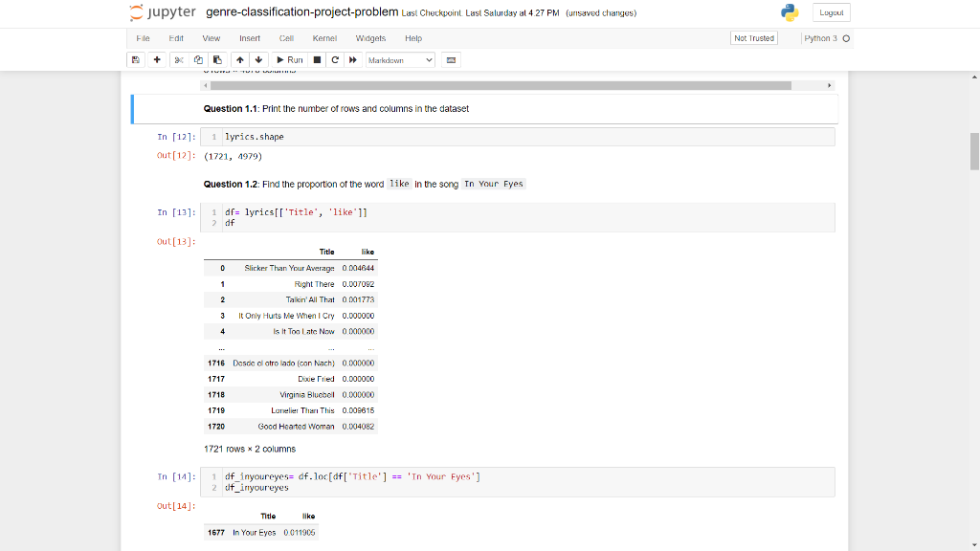Click the Not Trusted button

tap(752, 38)
